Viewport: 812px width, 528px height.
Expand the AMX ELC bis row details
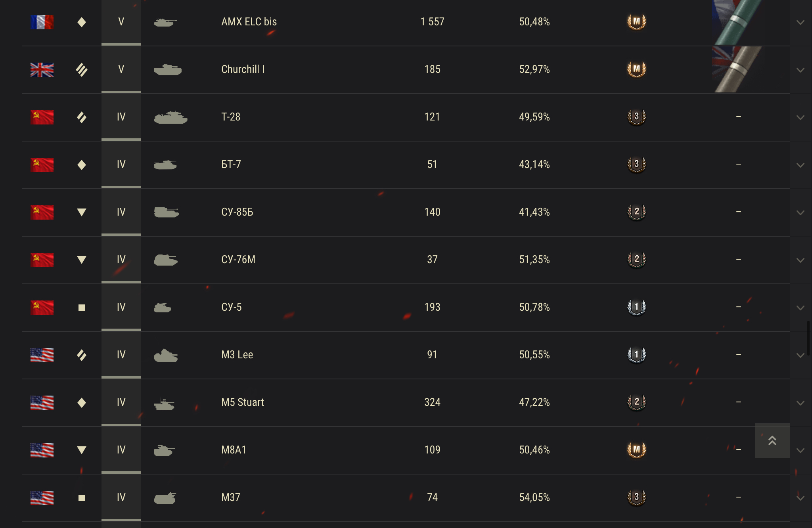click(x=801, y=22)
